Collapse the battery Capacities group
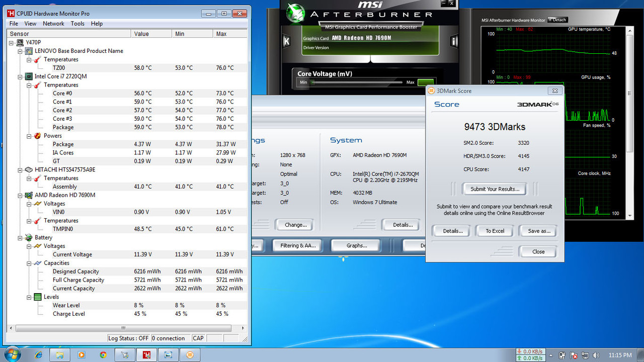 (x=29, y=263)
